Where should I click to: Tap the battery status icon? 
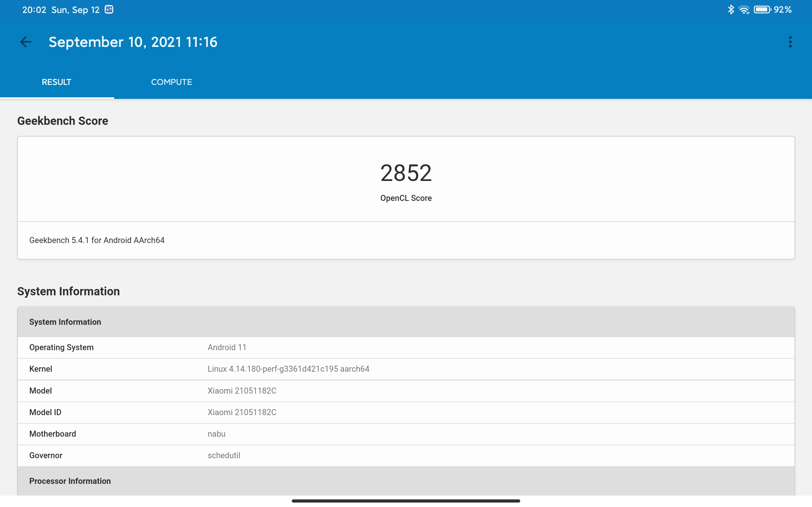tap(762, 10)
